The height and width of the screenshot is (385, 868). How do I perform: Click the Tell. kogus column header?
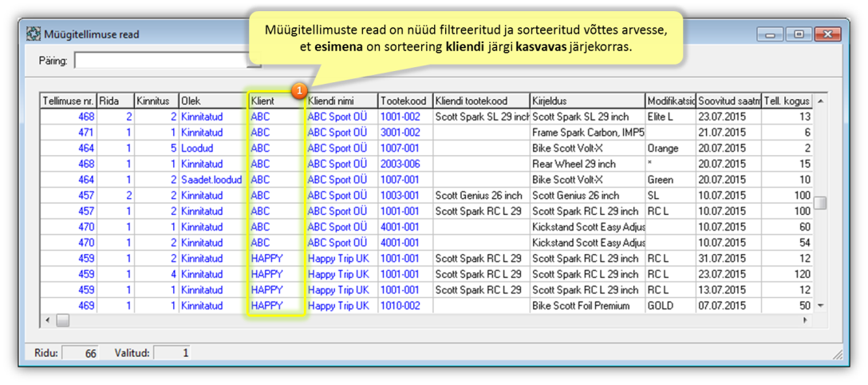tap(787, 101)
